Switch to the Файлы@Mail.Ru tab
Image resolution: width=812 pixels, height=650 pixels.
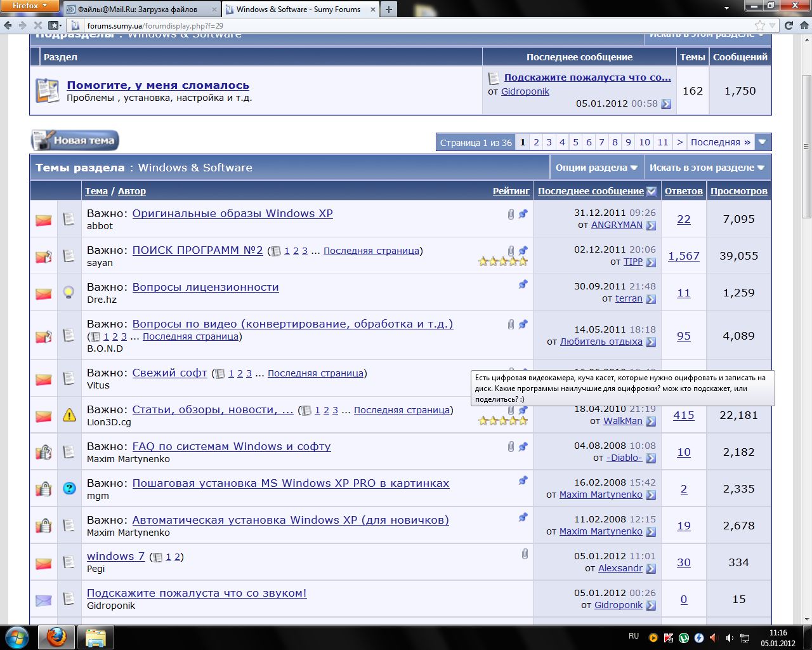pos(141,10)
